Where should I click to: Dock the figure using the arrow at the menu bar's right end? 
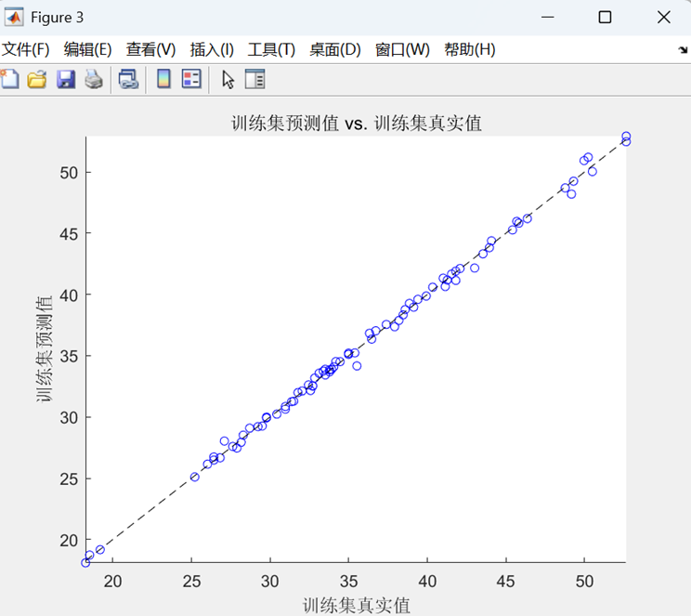point(683,50)
